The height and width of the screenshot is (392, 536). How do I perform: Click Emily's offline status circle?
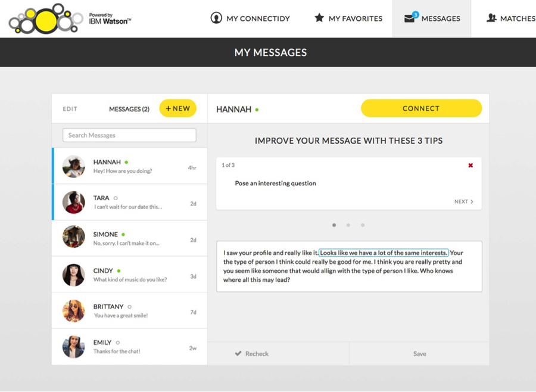[117, 343]
